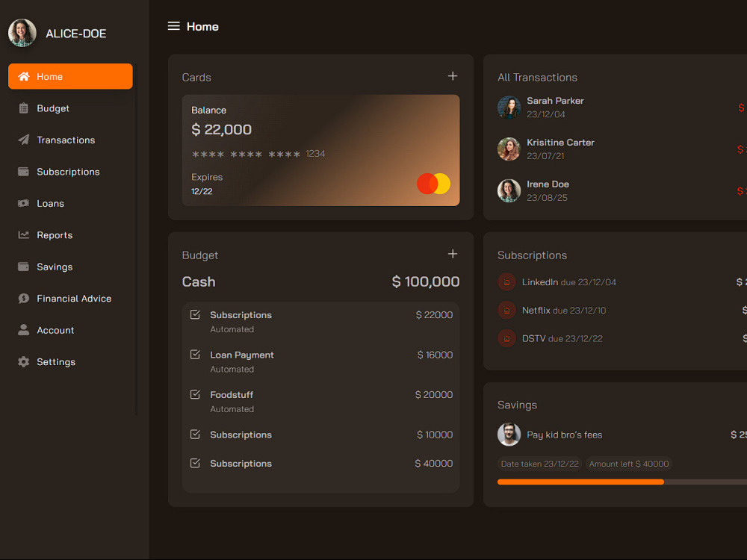This screenshot has width=747, height=560.
Task: Toggle the Loan Payment checkbox
Action: (195, 355)
